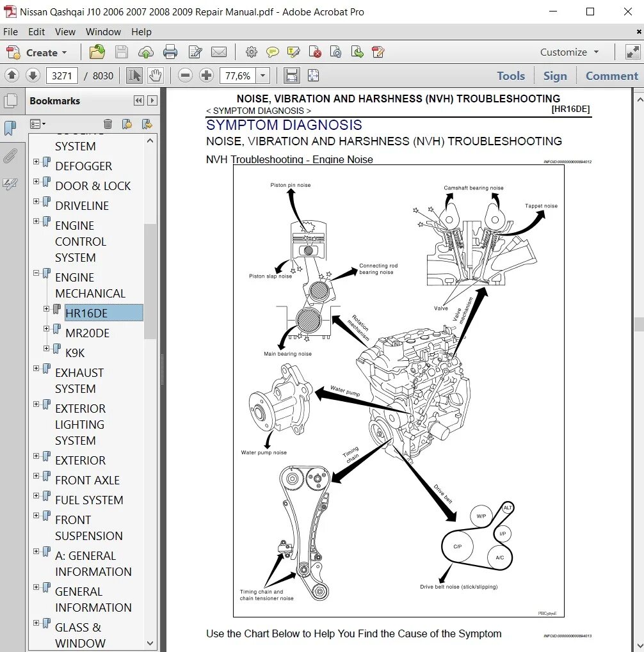Open the Window menu

pos(103,31)
